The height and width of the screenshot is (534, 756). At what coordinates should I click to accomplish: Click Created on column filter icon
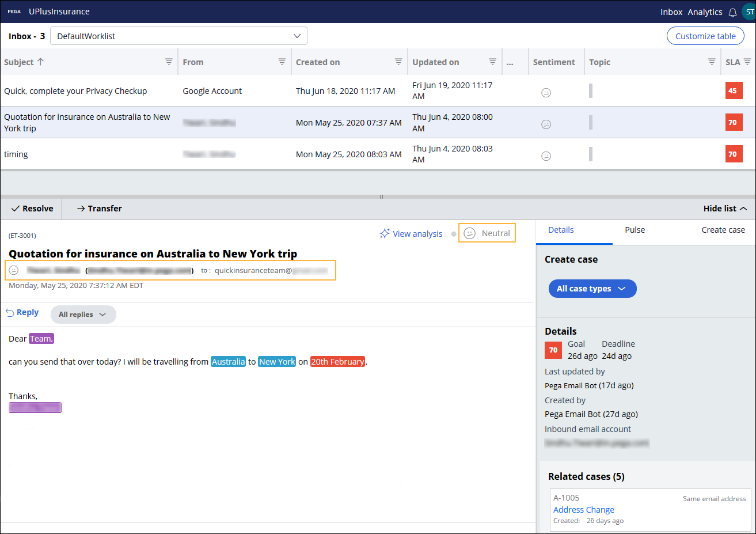click(x=398, y=62)
